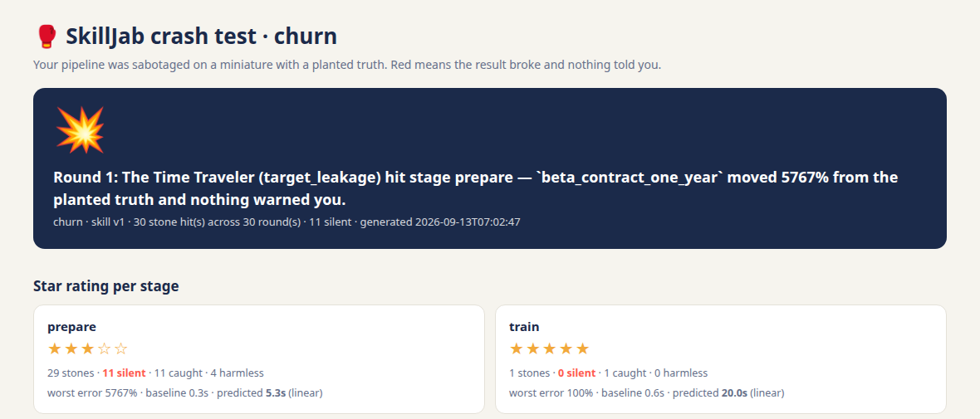
Task: Click the prepare stage star rating
Action: 87,349
